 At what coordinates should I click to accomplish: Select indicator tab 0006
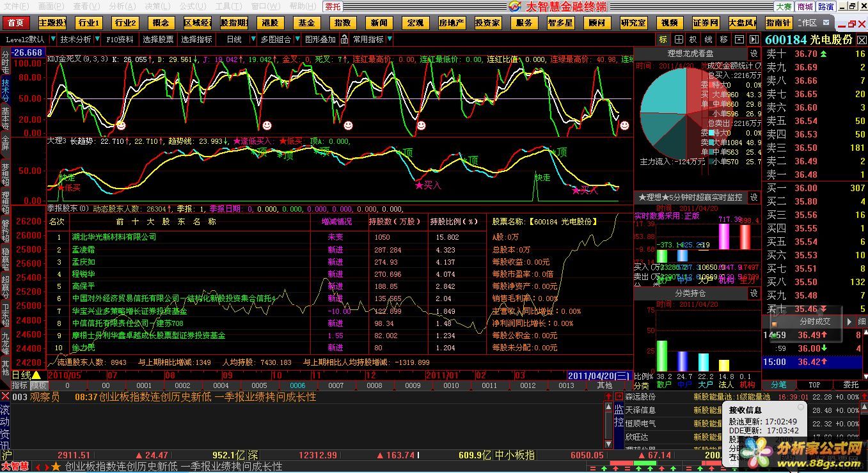click(297, 385)
